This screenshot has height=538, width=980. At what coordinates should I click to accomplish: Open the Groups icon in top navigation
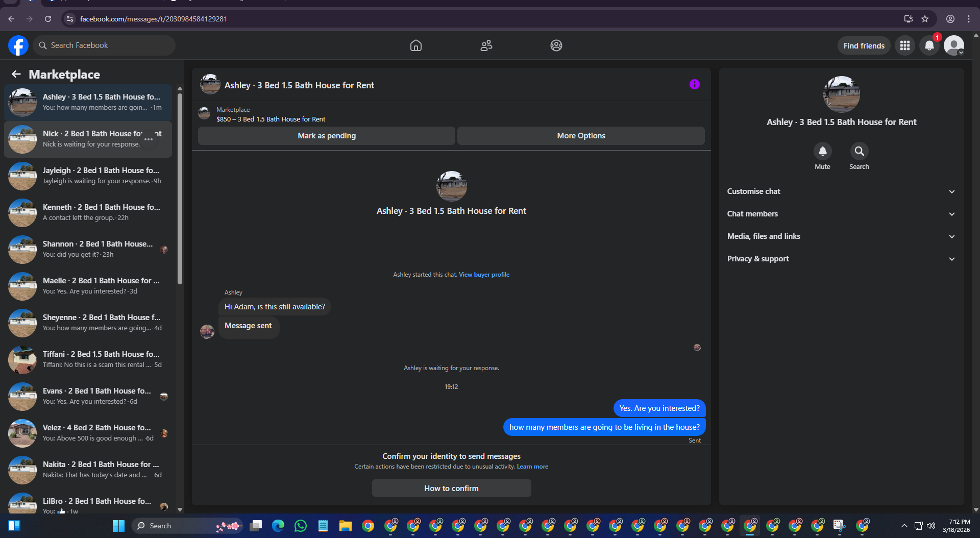556,45
